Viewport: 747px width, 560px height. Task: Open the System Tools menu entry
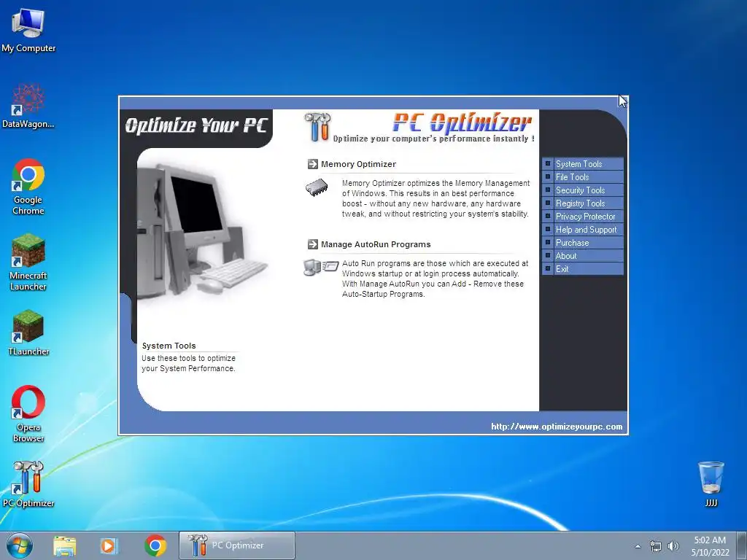[583, 164]
